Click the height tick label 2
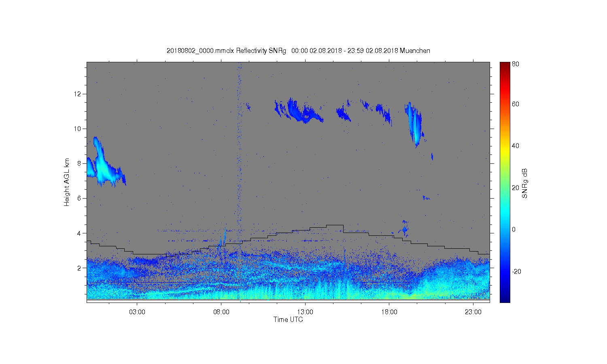This screenshot has width=607, height=364. (x=80, y=268)
